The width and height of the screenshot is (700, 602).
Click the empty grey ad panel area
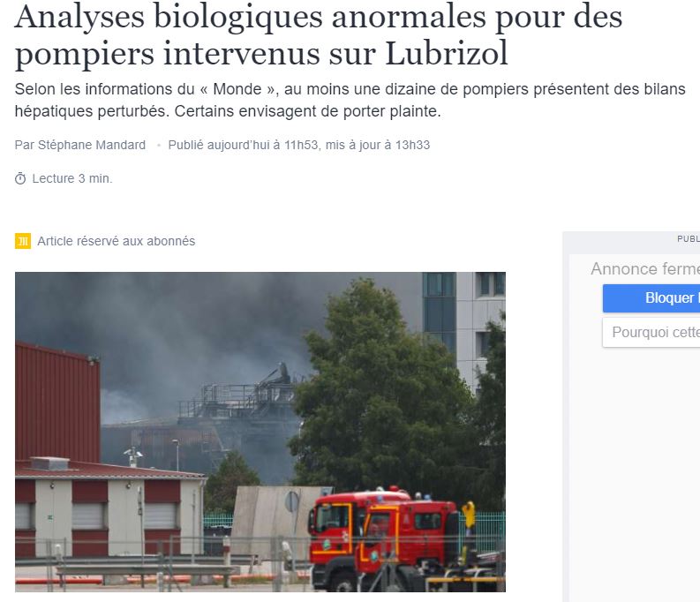634,469
